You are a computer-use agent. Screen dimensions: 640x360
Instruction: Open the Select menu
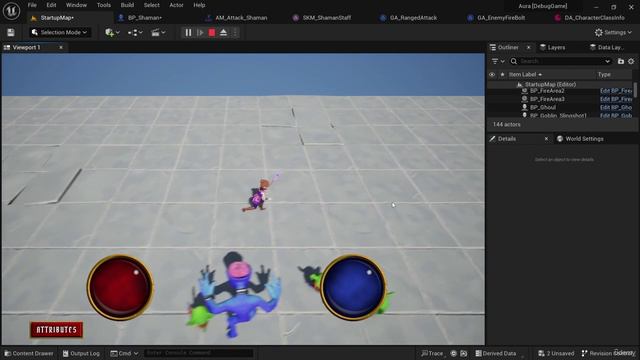[x=151, y=5]
